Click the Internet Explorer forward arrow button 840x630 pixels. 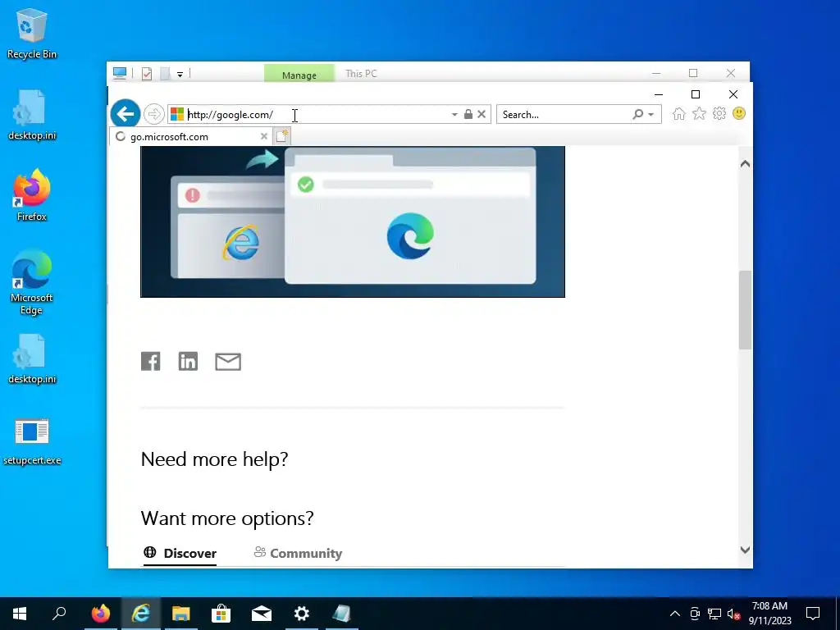pos(153,114)
